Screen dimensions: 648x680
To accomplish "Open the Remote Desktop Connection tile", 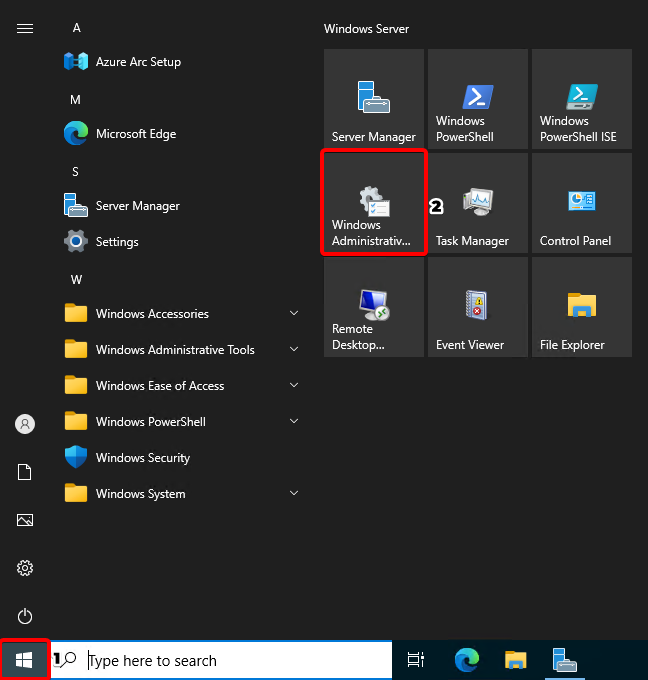I will 374,306.
